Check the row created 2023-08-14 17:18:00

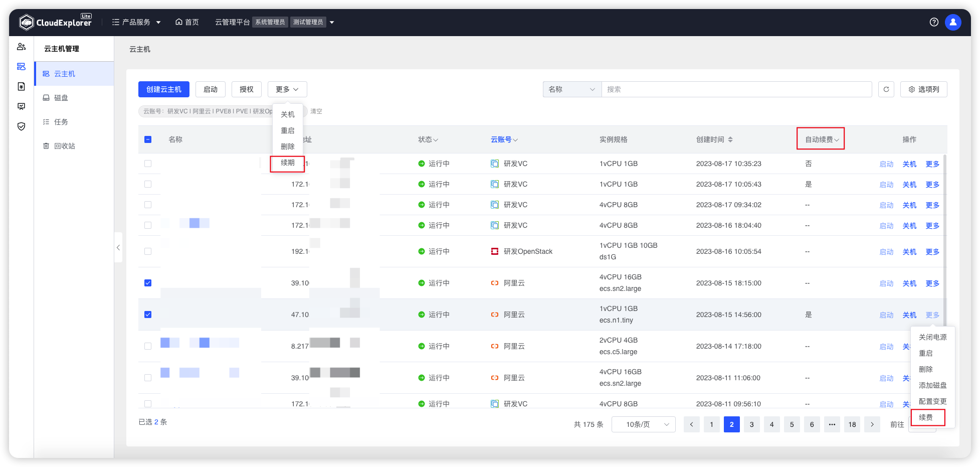click(x=148, y=346)
